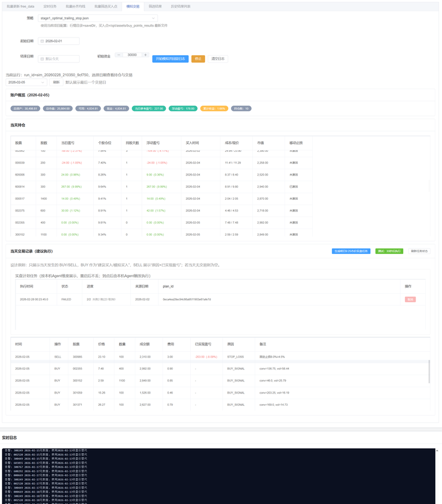The image size is (442, 504).
Task: Click the 总市值 25,664.00 badge
Action: point(58,109)
